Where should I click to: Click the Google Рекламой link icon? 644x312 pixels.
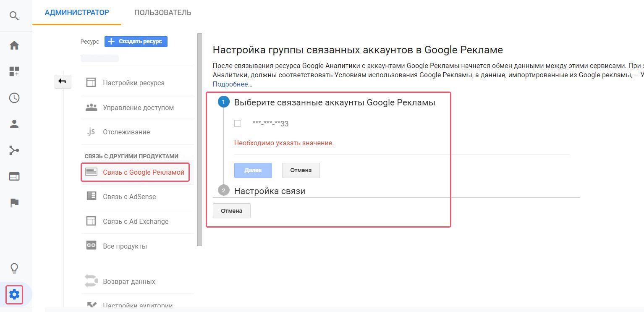click(91, 172)
